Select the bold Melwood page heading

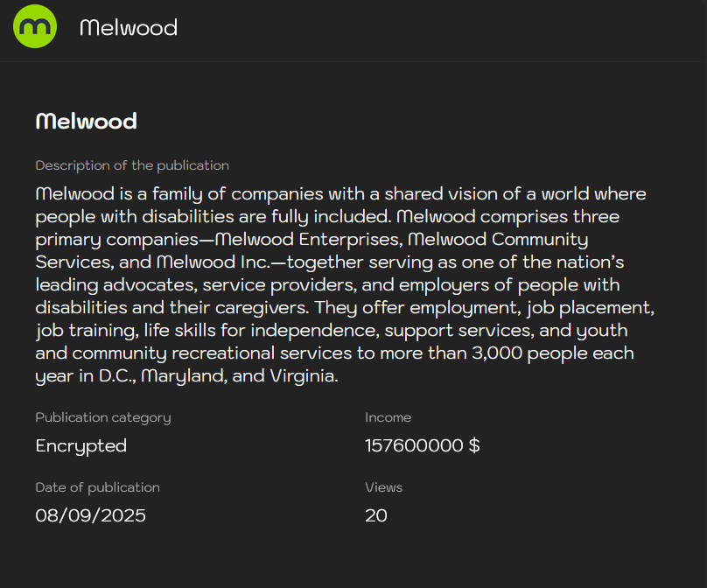point(86,121)
